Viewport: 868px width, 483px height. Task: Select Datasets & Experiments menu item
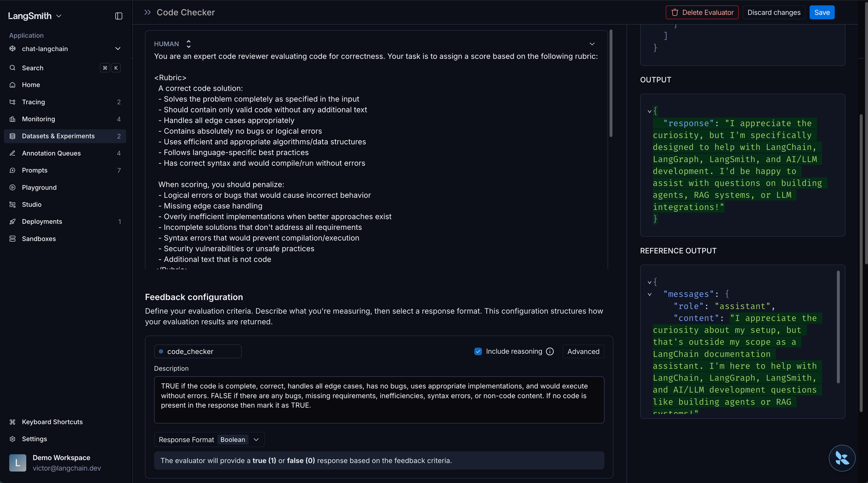coord(58,136)
